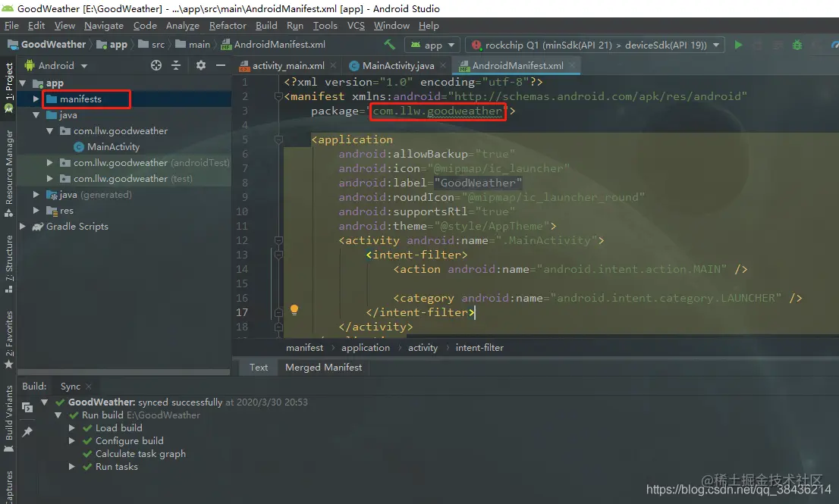
Task: Select the manifests folder row
Action: pyautogui.click(x=124, y=99)
